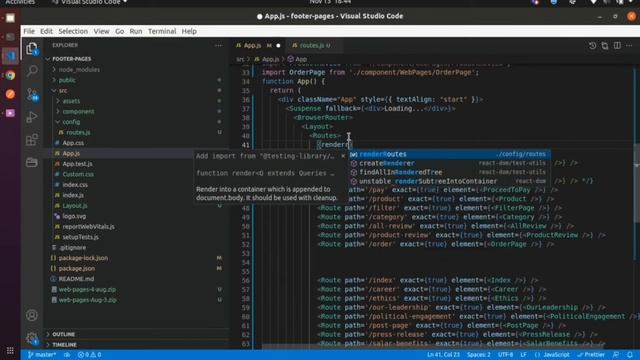This screenshot has height=360, width=640.
Task: Click Ln 41, Col 23 cursor position
Action: (443, 355)
